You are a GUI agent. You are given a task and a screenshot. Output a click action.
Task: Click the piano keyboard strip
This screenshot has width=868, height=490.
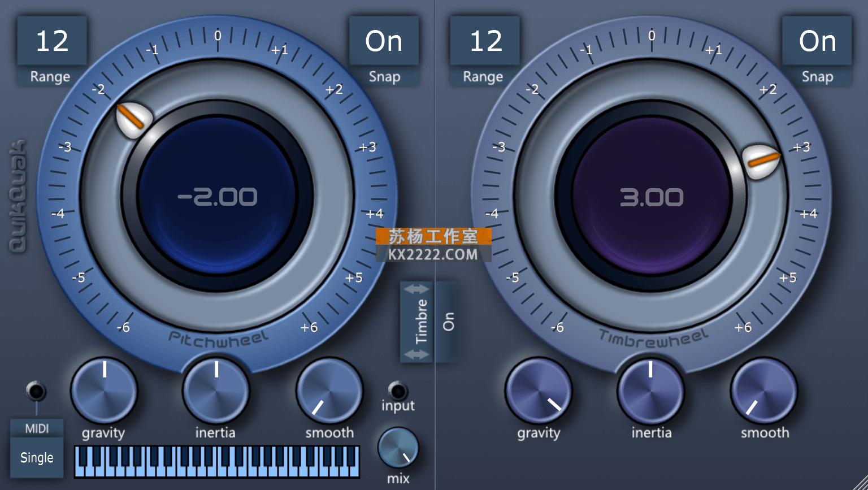pos(217,462)
